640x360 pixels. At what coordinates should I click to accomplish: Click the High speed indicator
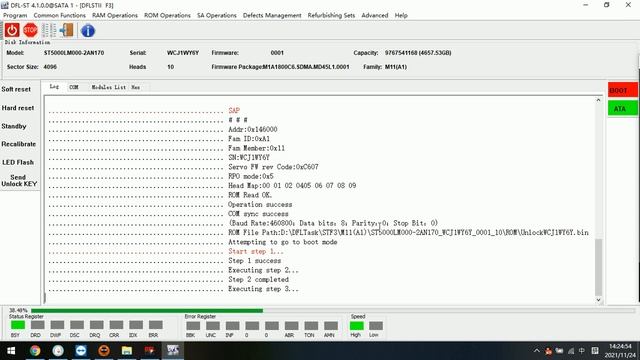(x=356, y=326)
